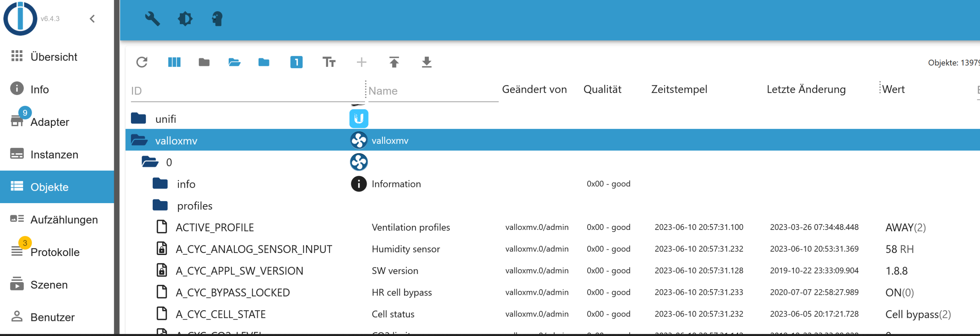Click the Tt text style icon
Screen dimensions: 980x336
coord(329,62)
